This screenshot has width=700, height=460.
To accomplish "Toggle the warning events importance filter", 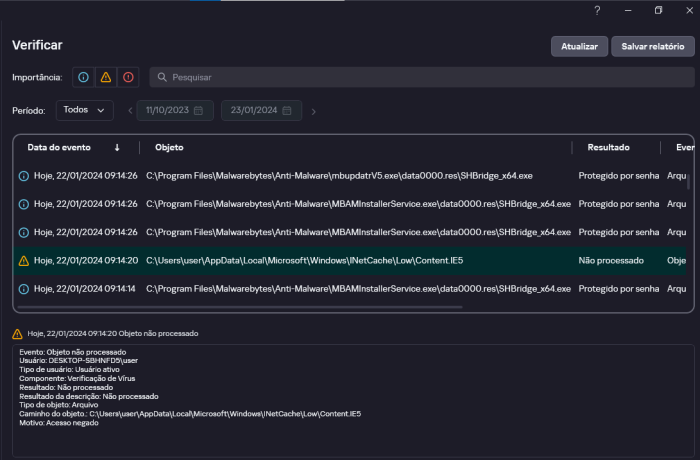I will [x=106, y=77].
